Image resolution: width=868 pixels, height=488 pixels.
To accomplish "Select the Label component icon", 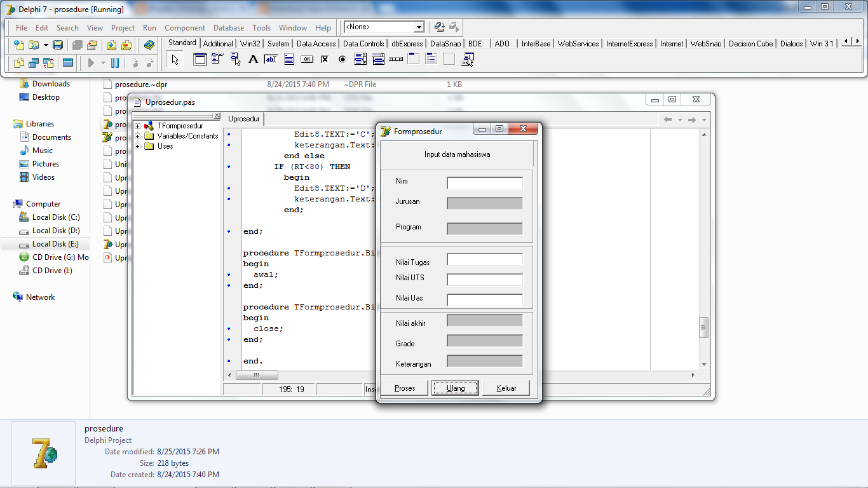I will coord(253,60).
